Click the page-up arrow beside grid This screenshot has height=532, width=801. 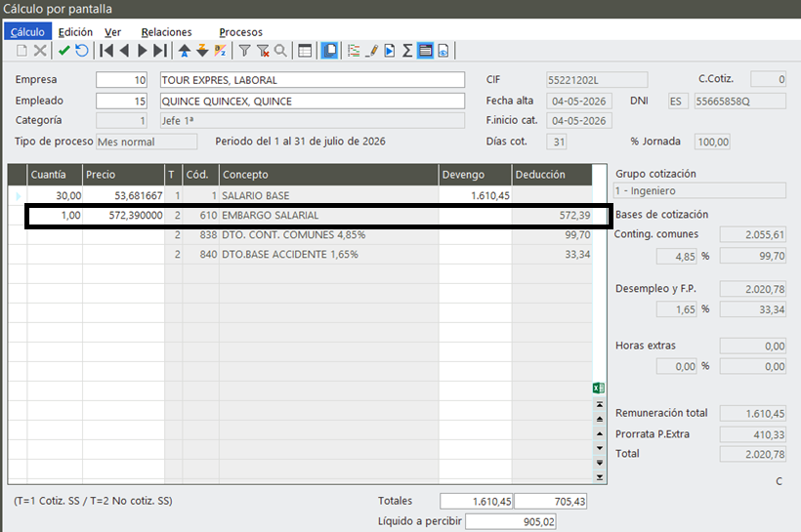pyautogui.click(x=600, y=419)
